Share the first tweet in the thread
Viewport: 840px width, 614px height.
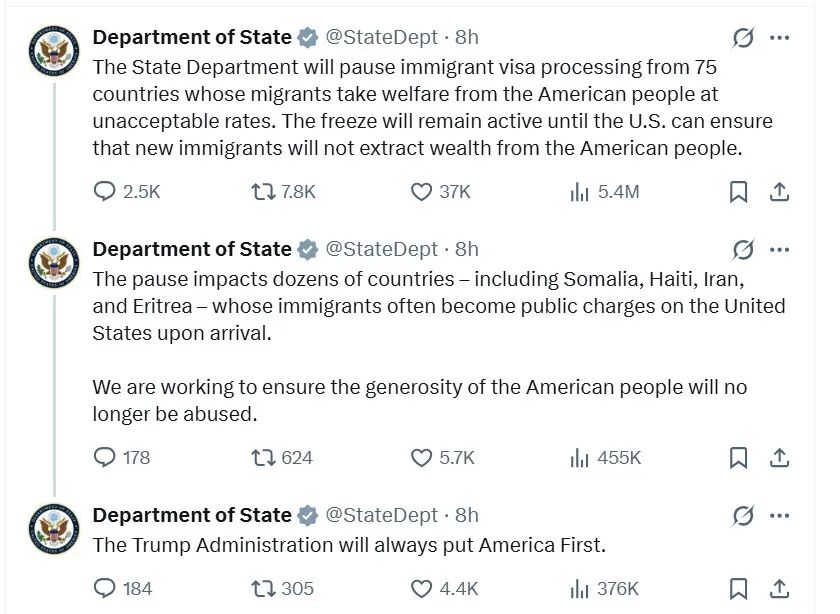pos(780,191)
